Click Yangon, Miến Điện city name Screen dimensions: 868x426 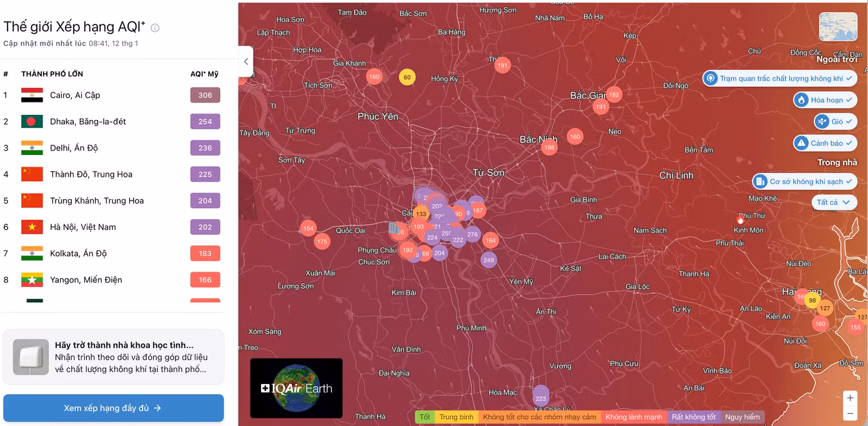[86, 280]
